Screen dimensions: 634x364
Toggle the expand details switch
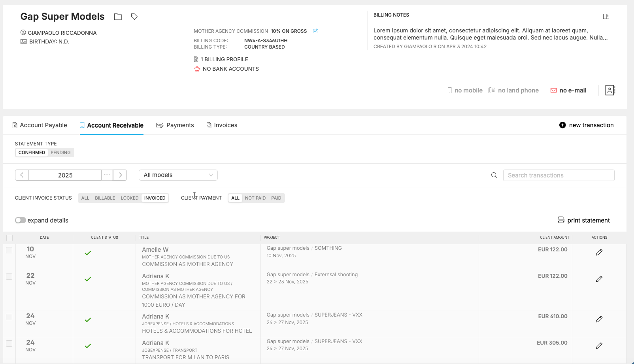(x=20, y=220)
